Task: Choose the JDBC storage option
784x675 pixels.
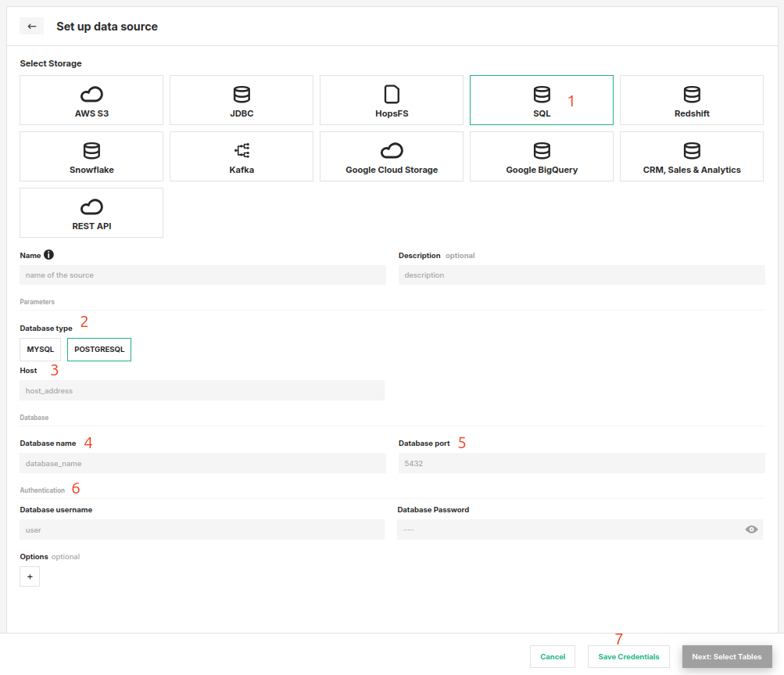Action: coord(242,100)
